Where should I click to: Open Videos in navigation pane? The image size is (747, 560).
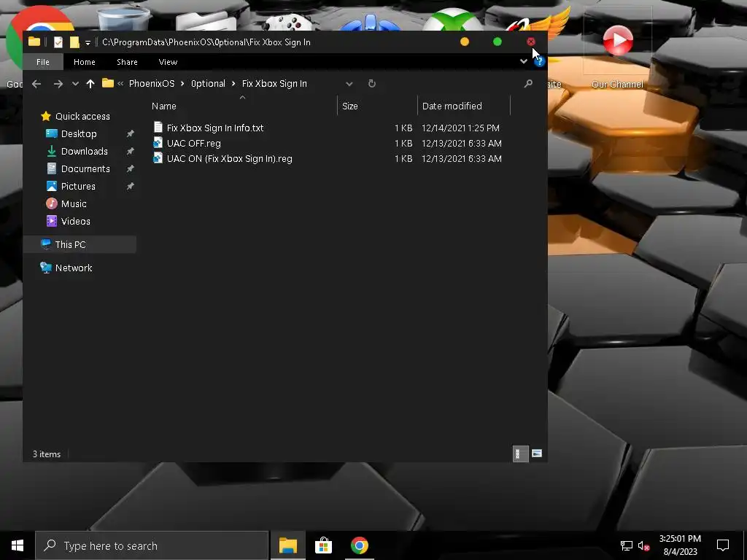(75, 222)
